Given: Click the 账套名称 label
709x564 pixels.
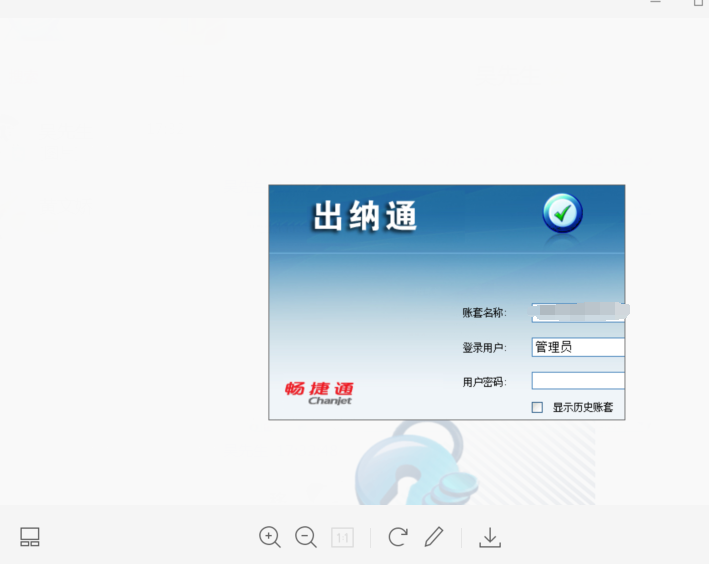Looking at the screenshot, I should [x=484, y=313].
